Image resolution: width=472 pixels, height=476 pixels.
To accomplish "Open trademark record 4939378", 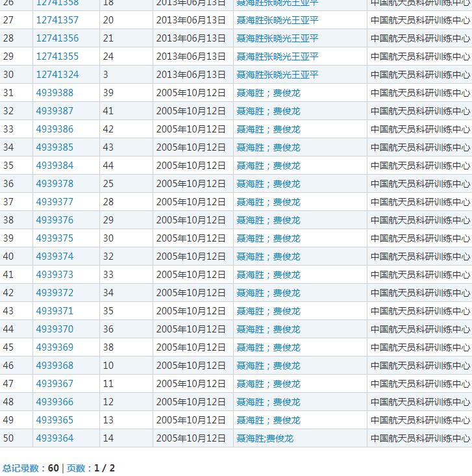I will click(55, 184).
